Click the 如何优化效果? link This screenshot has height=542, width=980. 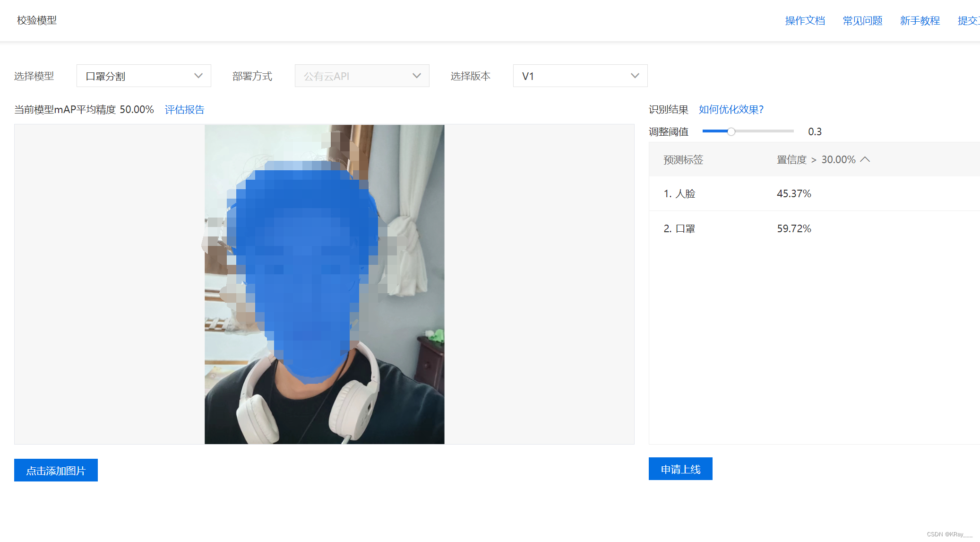[x=731, y=110]
